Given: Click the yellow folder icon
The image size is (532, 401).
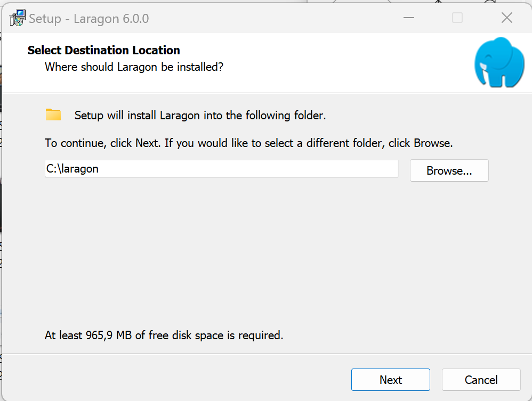Looking at the screenshot, I should [x=53, y=114].
